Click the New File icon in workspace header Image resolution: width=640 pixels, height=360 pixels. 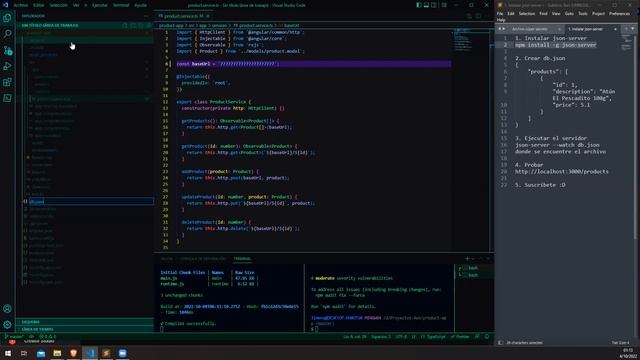125,25
